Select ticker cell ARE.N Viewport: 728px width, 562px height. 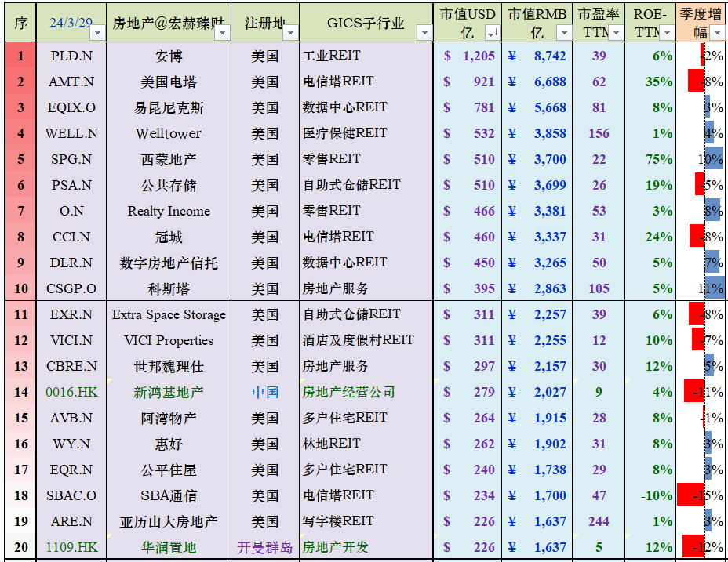click(71, 521)
